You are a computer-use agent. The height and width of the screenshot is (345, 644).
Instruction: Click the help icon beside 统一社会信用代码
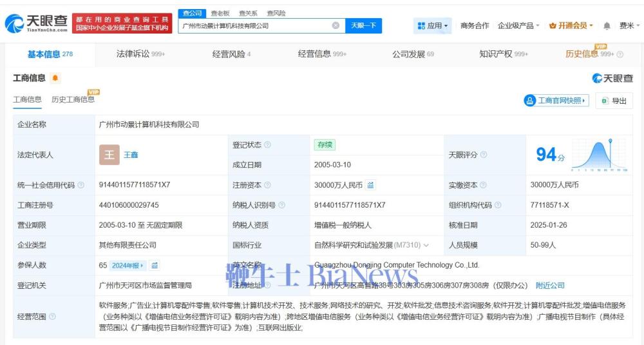[80, 185]
